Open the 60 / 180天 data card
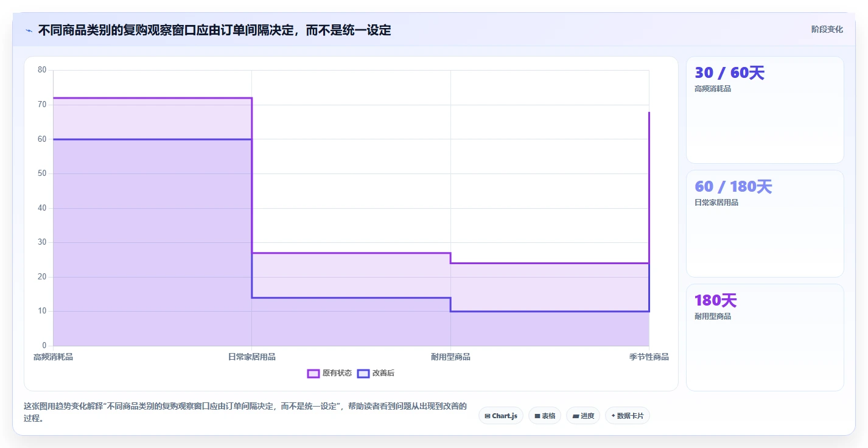The width and height of the screenshot is (868, 448). (765, 224)
